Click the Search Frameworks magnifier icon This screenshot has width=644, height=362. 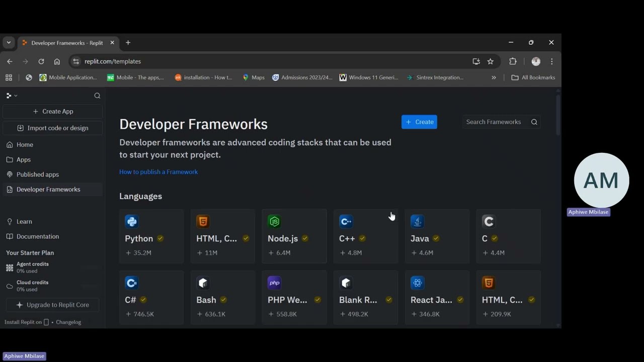coord(534,122)
